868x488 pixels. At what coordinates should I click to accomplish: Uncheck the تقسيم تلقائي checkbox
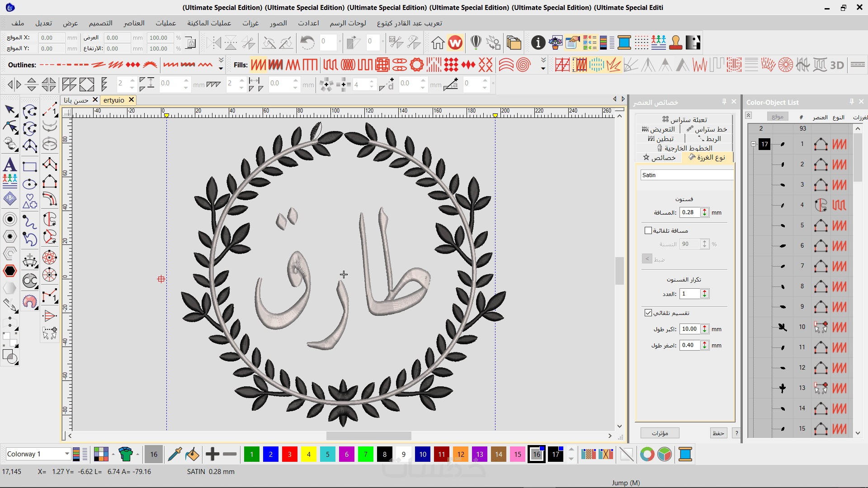click(648, 313)
